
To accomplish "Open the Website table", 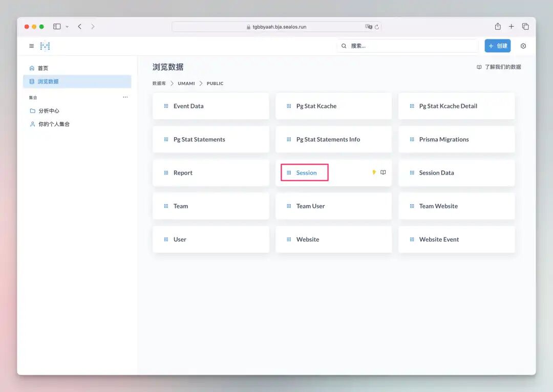I will click(x=334, y=239).
